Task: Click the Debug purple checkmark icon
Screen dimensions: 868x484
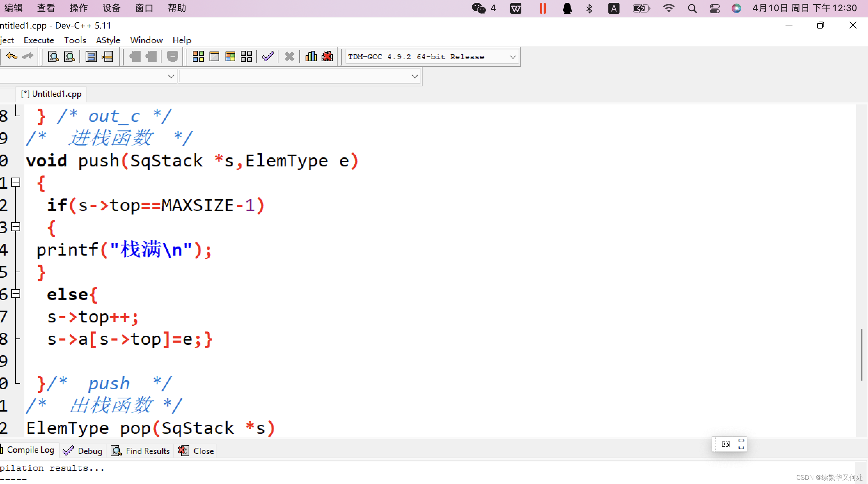Action: pyautogui.click(x=268, y=56)
